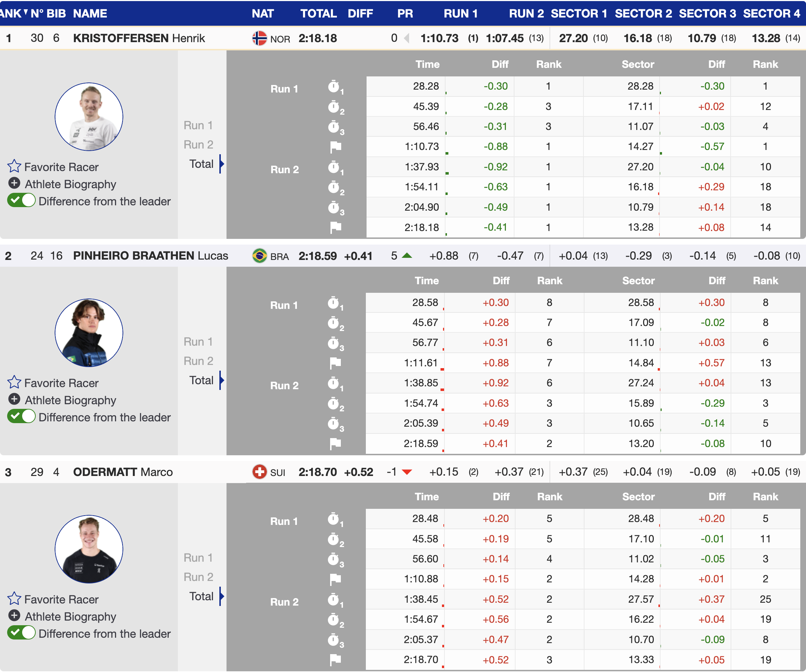Expand Kristoffersen's Athlete Biography plus icon

pyautogui.click(x=14, y=183)
